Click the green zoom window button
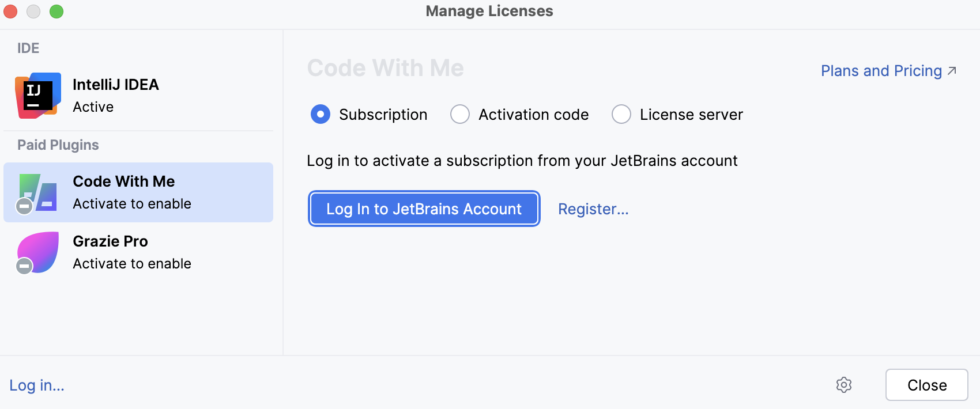Screen dimensions: 980x409 click(56, 12)
